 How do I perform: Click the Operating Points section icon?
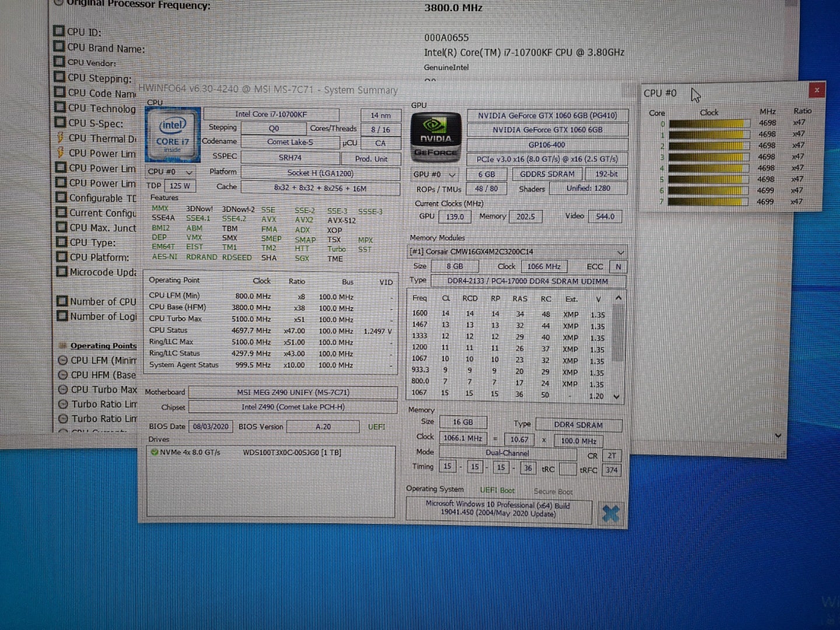[x=63, y=345]
